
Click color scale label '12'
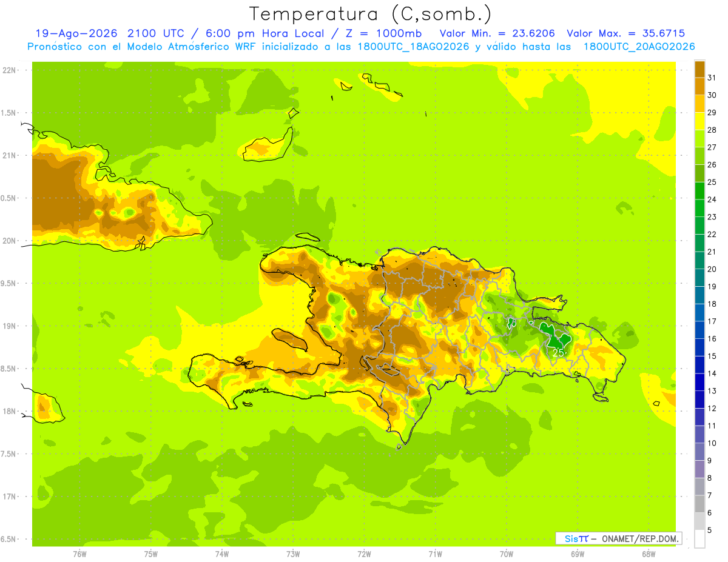coord(712,408)
